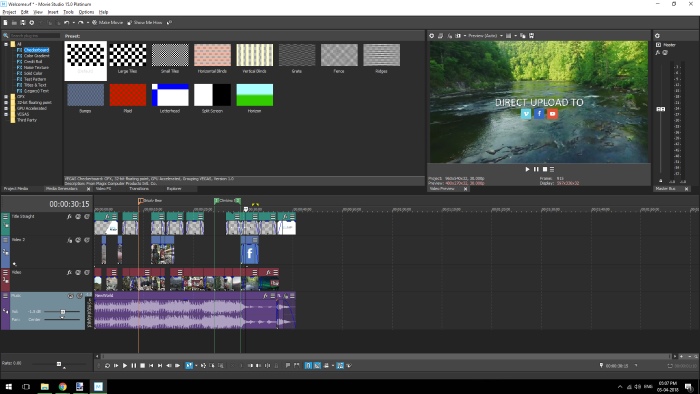
Task: Toggle solo on Title Straight track
Action: click(87, 216)
